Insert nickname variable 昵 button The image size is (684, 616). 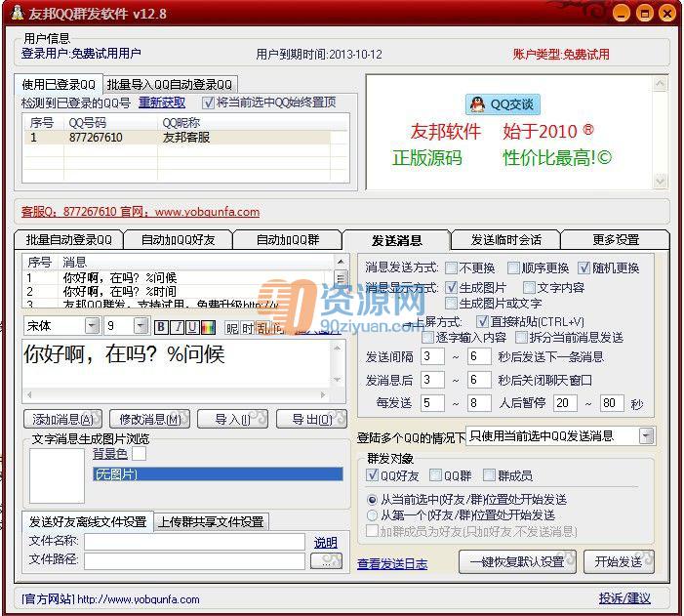pyautogui.click(x=231, y=327)
